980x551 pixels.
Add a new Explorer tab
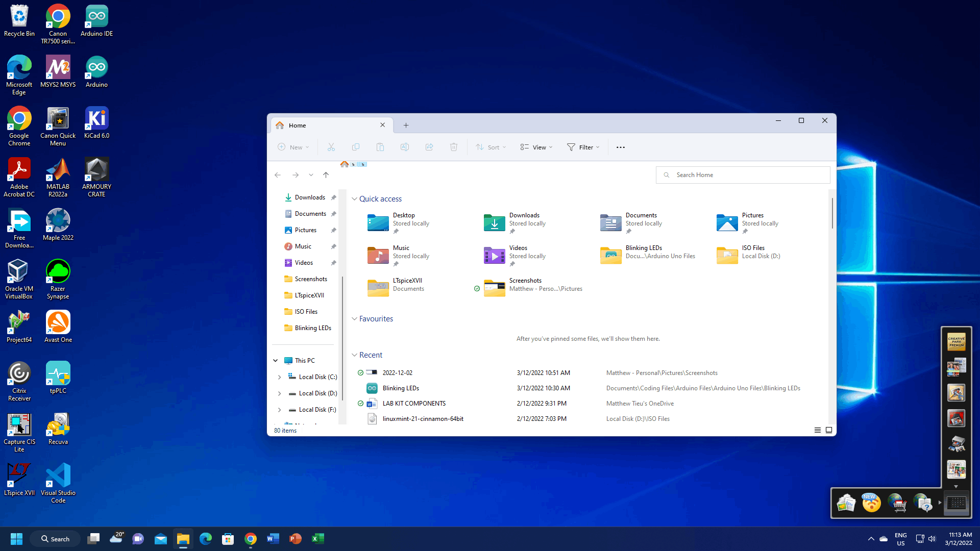coord(406,126)
